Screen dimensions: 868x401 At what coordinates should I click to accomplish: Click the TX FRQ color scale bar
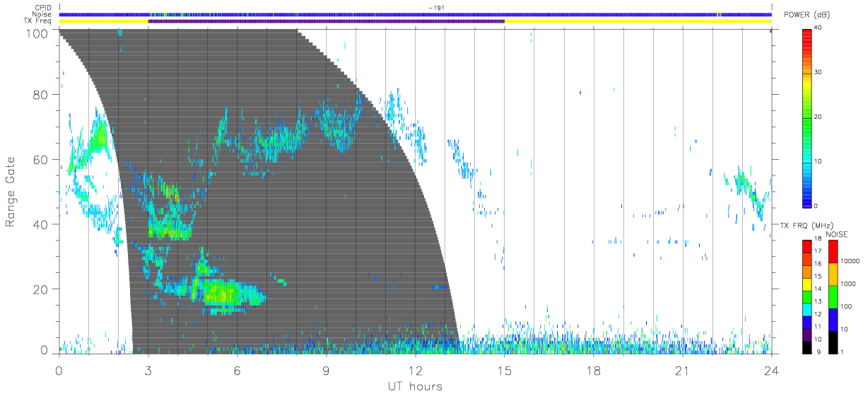(807, 296)
